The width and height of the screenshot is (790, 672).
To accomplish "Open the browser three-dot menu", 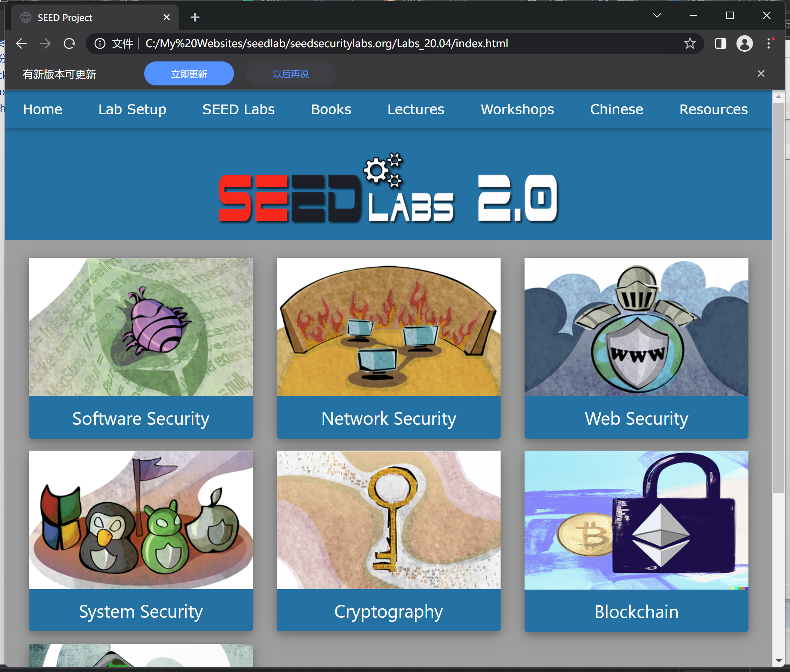I will coord(769,43).
